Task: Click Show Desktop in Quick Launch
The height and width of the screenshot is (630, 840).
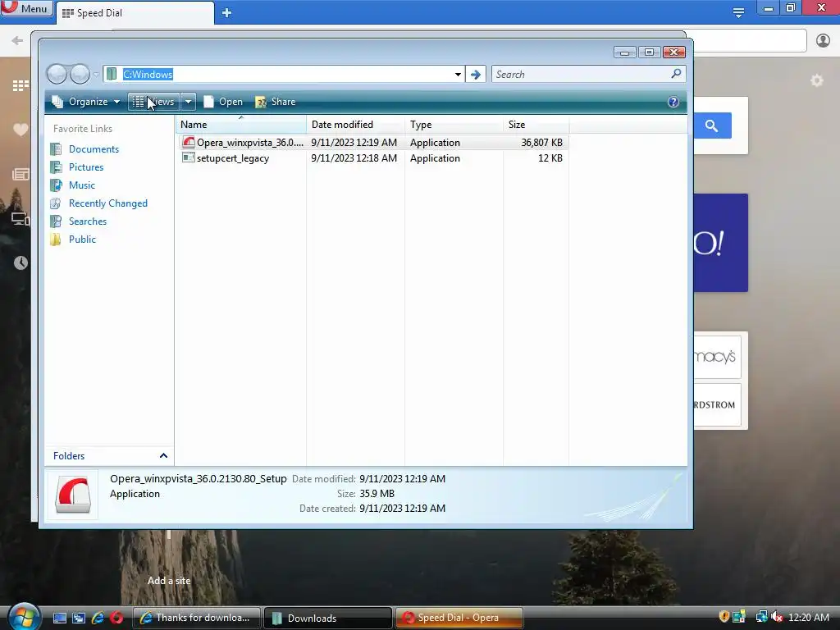Action: pyautogui.click(x=59, y=618)
